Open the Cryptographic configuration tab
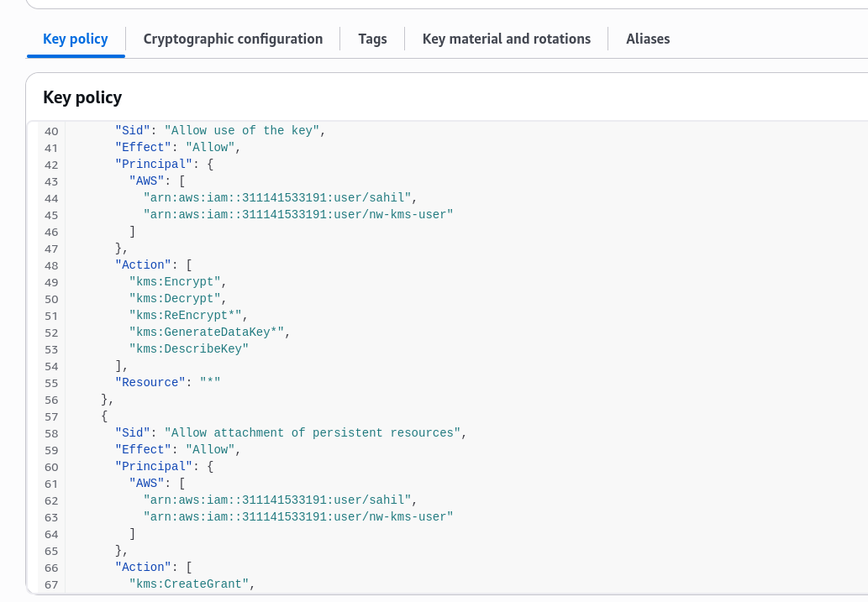 [x=233, y=39]
